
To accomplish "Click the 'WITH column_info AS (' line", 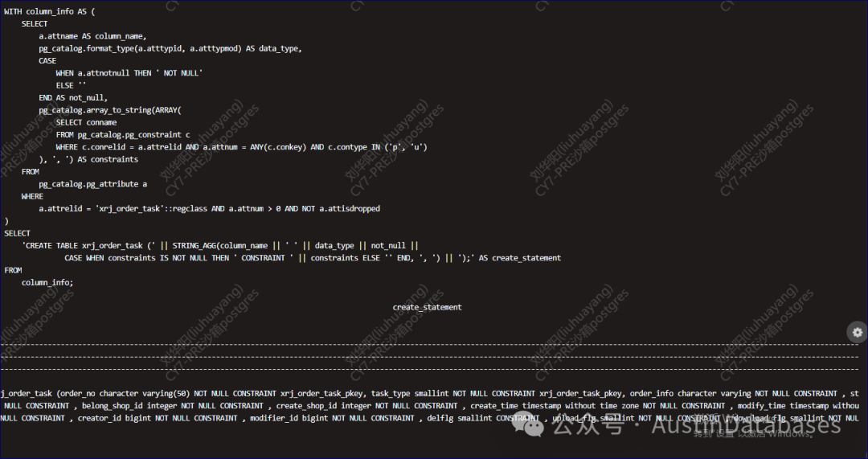I will coord(50,11).
